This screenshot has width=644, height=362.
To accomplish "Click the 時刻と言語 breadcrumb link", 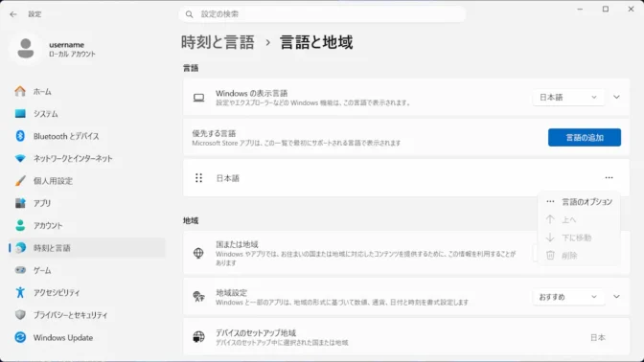I will [x=218, y=42].
